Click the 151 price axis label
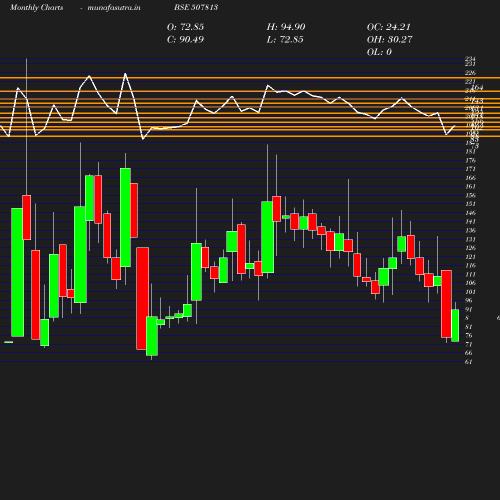This screenshot has width=500, height=500. [470, 204]
